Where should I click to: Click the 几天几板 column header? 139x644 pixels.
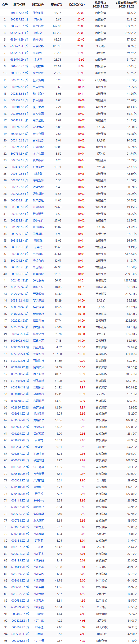click(x=100, y=5)
